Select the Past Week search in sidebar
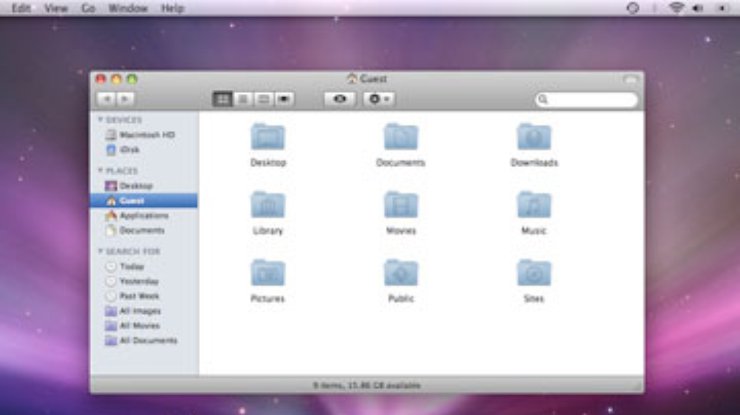740x415 pixels. [x=144, y=296]
